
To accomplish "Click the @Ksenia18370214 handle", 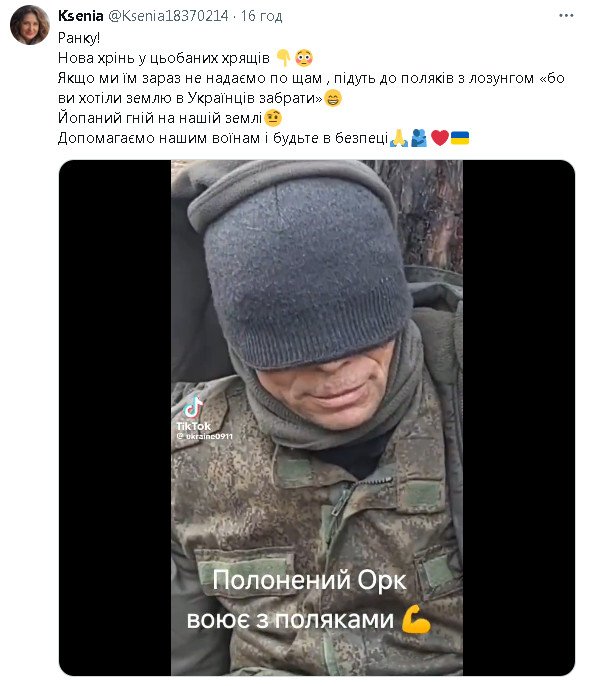I will tap(168, 16).
